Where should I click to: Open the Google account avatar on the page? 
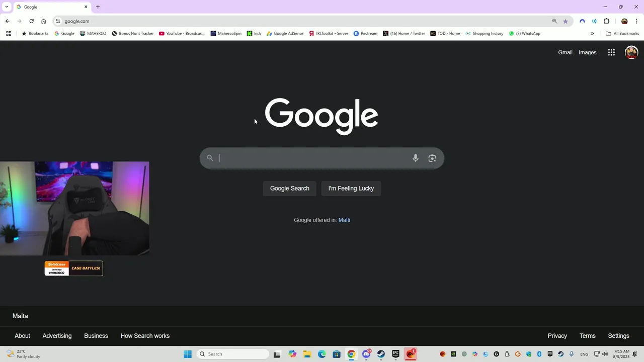631,52
